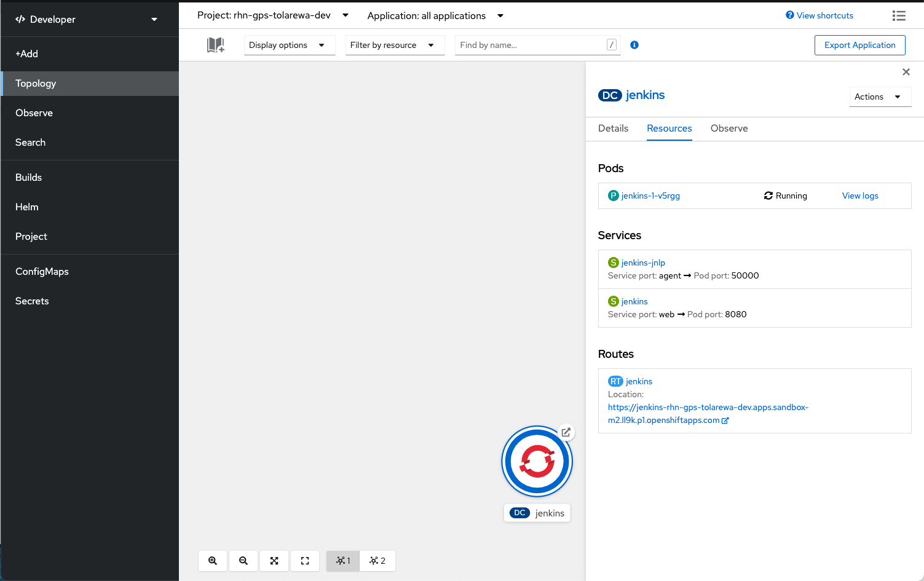Click the DC jenkins node label
The image size is (924, 581).
pyautogui.click(x=537, y=513)
